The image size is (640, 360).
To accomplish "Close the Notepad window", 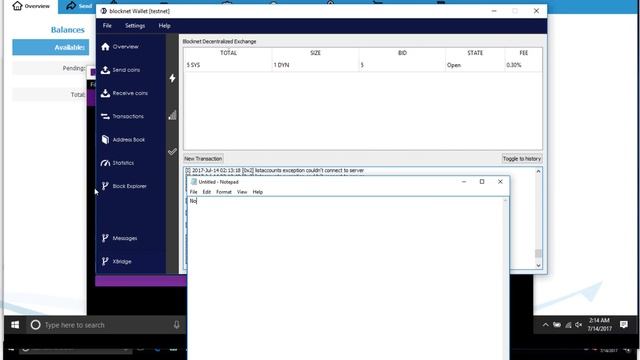I will (500, 182).
